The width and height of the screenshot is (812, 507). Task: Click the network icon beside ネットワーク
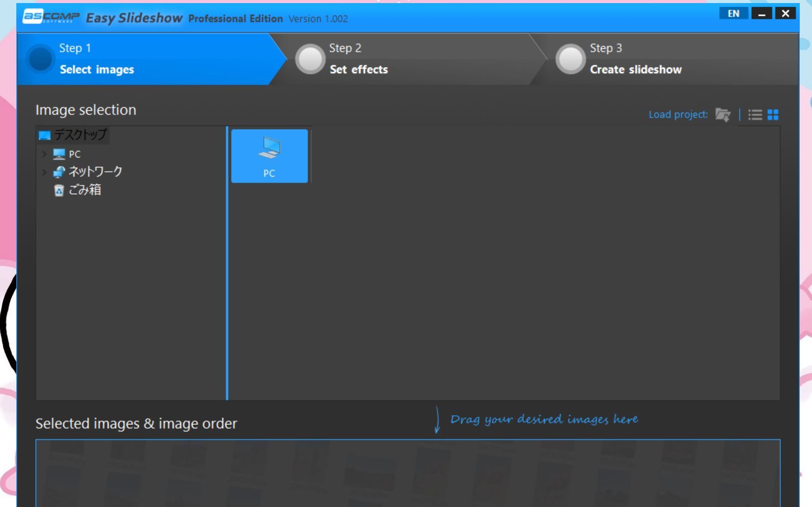[59, 172]
